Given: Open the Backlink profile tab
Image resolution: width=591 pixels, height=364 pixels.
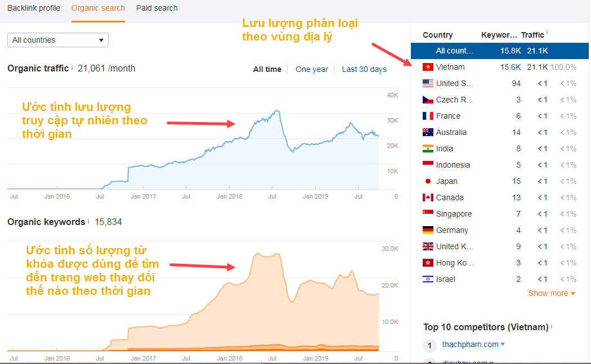Looking at the screenshot, I should click(x=34, y=8).
